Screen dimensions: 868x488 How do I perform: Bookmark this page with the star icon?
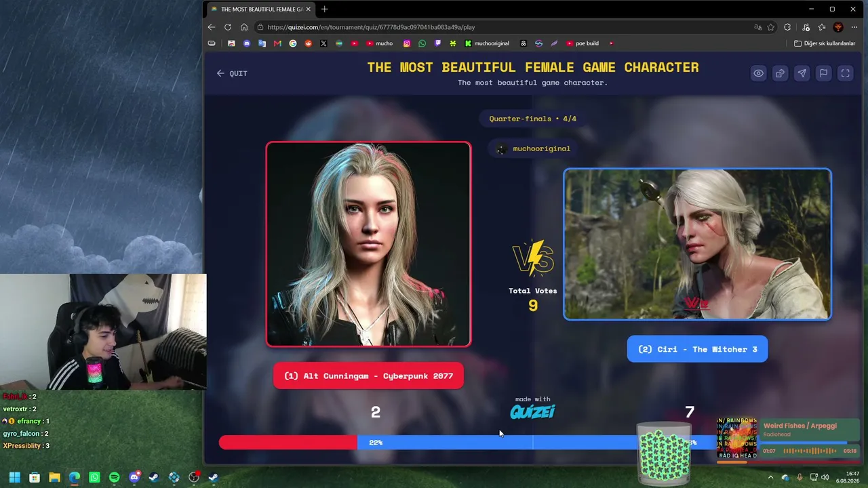tap(771, 27)
